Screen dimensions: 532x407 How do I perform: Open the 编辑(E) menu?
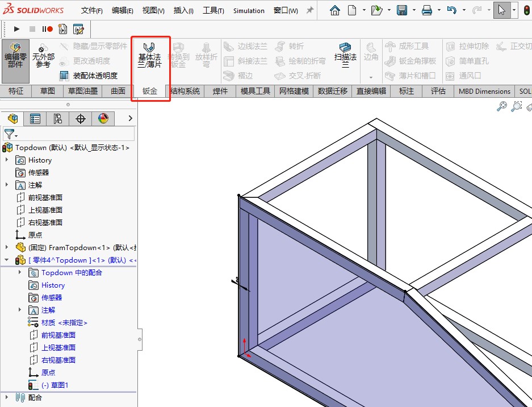point(123,11)
